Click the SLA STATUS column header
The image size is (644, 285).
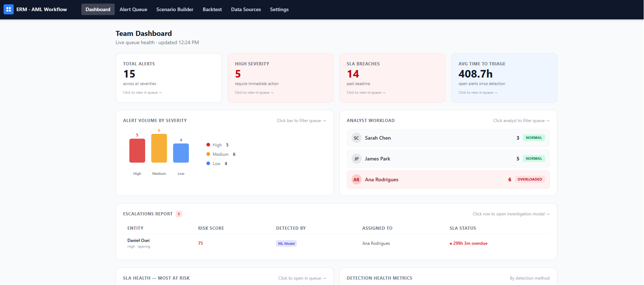click(463, 228)
